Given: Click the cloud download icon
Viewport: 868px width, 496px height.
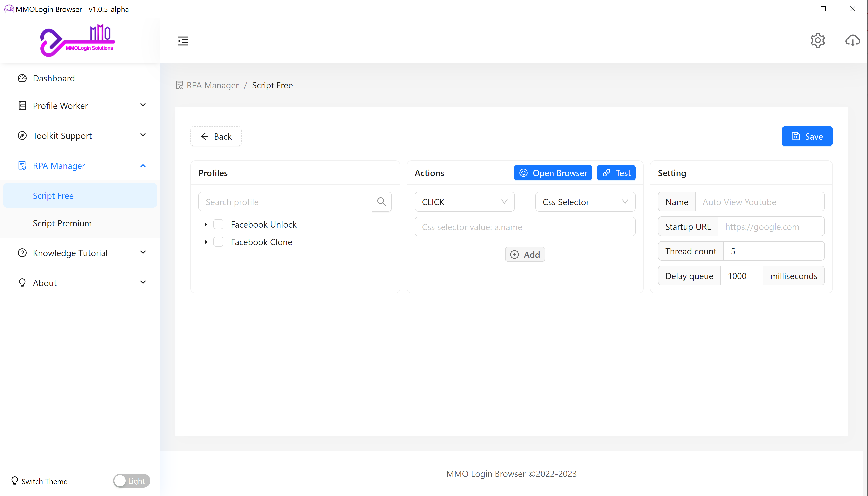Looking at the screenshot, I should (x=852, y=40).
